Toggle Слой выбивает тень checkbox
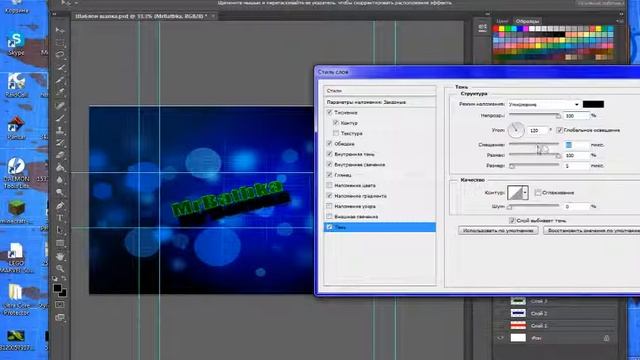The height and width of the screenshot is (360, 640). [x=512, y=220]
